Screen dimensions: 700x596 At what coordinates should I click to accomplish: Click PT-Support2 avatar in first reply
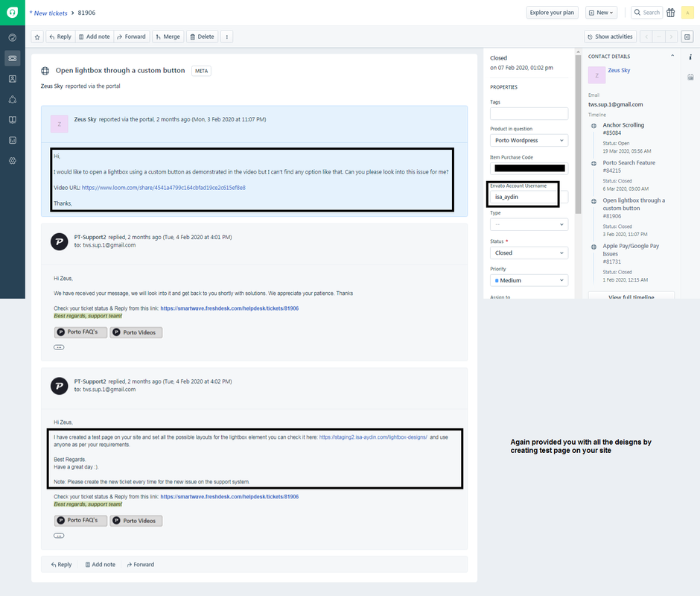[x=59, y=241]
